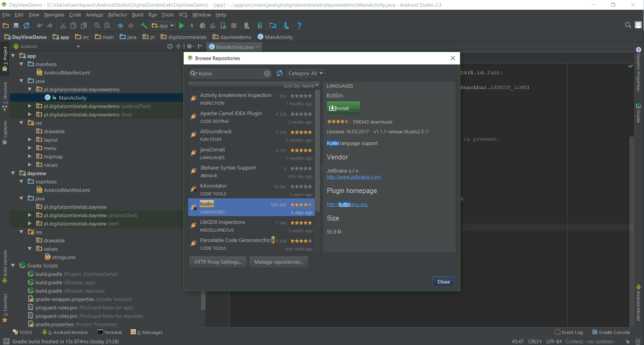Install the Kotlin plugin
Viewport: 644px width, 345px height.
pyautogui.click(x=343, y=108)
